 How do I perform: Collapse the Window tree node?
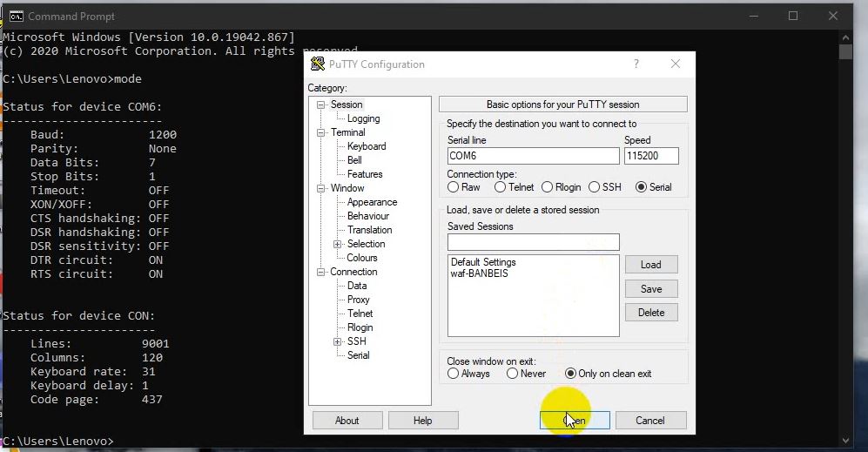tap(320, 188)
